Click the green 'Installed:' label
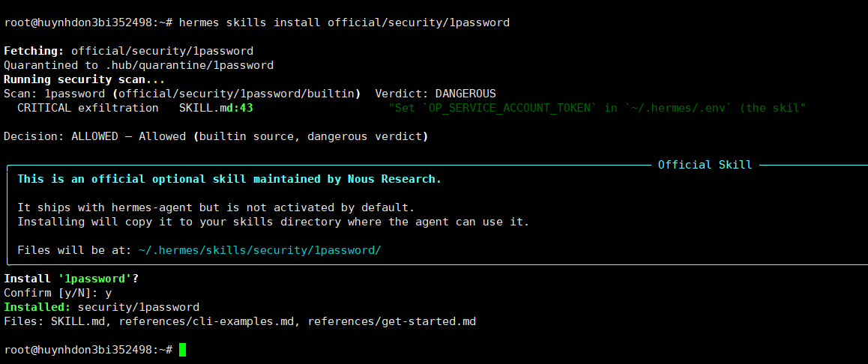This screenshot has width=868, height=364. tap(37, 307)
